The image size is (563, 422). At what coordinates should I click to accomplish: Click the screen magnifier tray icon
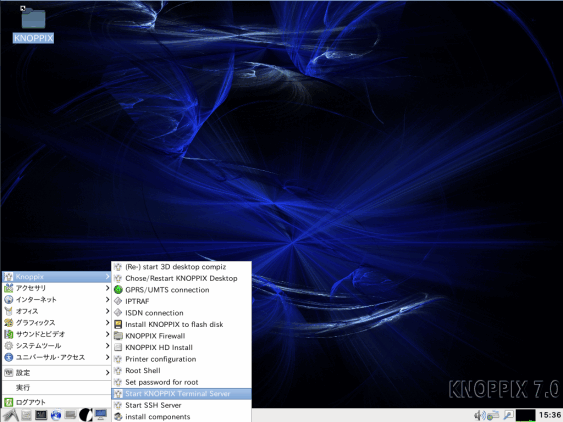click(508, 415)
